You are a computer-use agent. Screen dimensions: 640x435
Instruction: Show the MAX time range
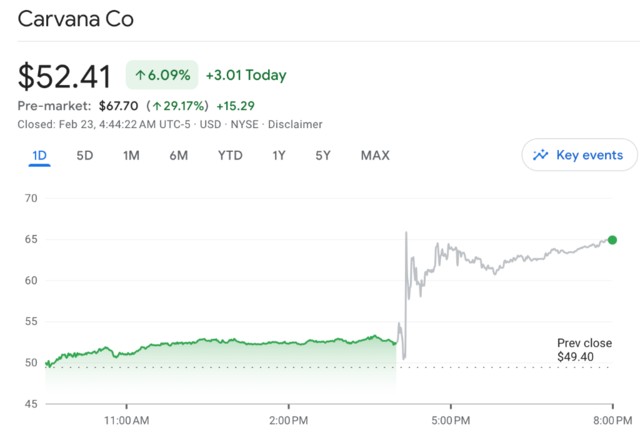click(375, 155)
